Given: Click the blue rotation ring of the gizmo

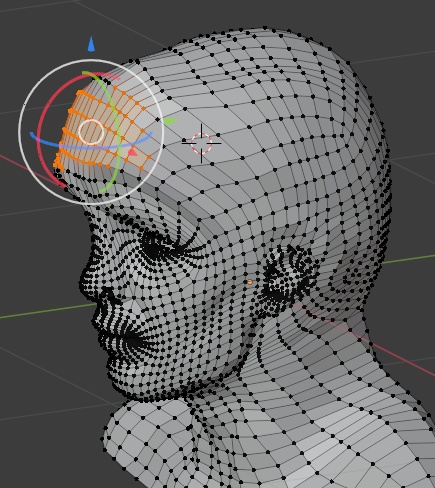Looking at the screenshot, I should pyautogui.click(x=90, y=146).
